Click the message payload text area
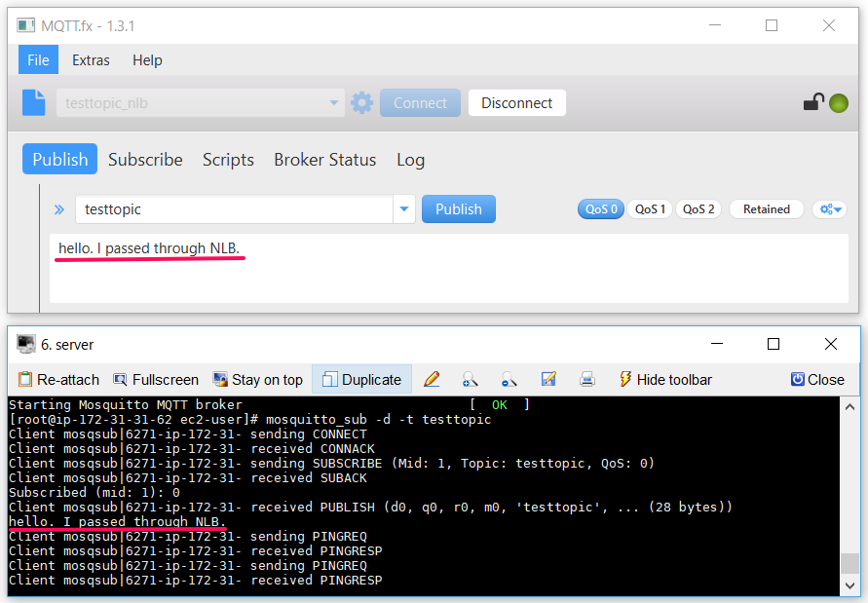 (x=449, y=269)
